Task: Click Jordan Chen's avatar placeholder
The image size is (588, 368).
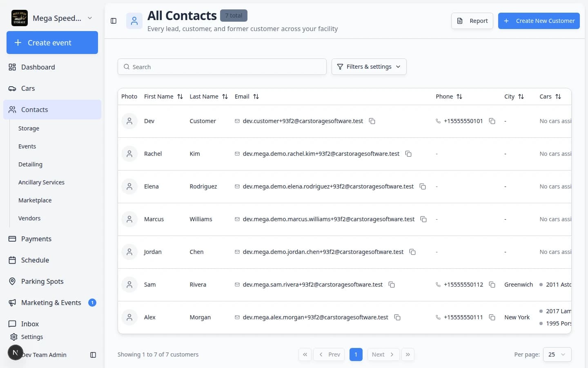Action: (129, 252)
